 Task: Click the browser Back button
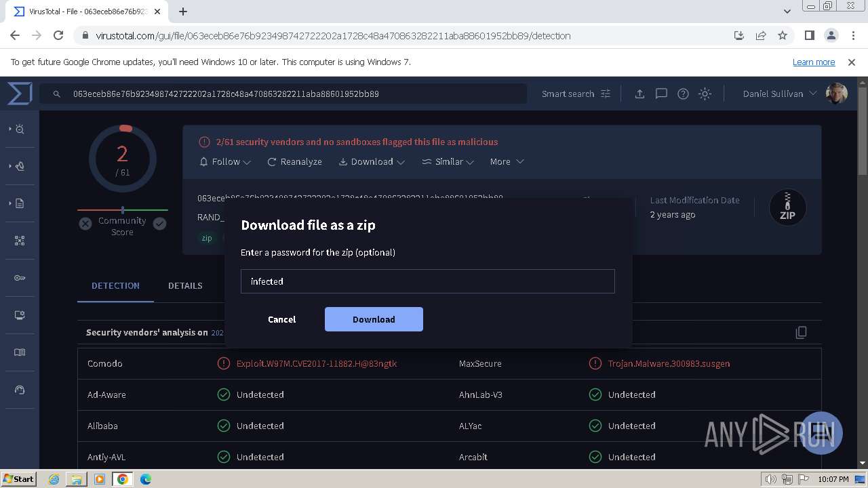click(x=15, y=35)
